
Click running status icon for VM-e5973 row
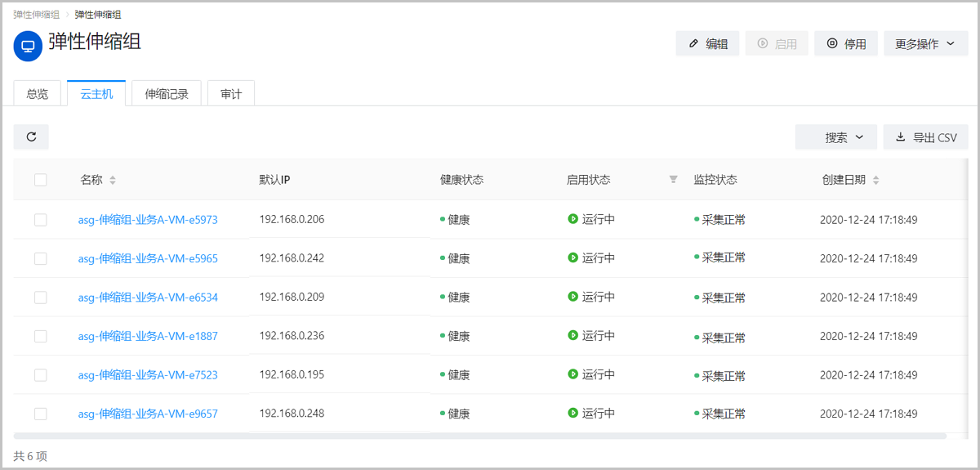572,219
